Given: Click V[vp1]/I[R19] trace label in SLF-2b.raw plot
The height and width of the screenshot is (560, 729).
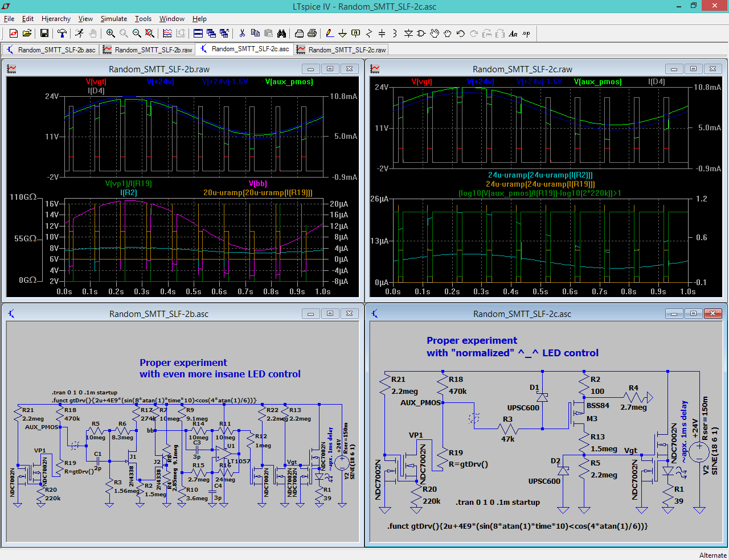Looking at the screenshot, I should [129, 184].
